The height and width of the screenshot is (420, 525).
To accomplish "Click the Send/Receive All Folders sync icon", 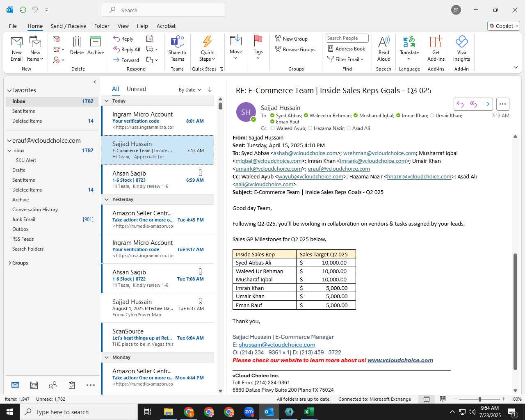I will (x=23, y=9).
